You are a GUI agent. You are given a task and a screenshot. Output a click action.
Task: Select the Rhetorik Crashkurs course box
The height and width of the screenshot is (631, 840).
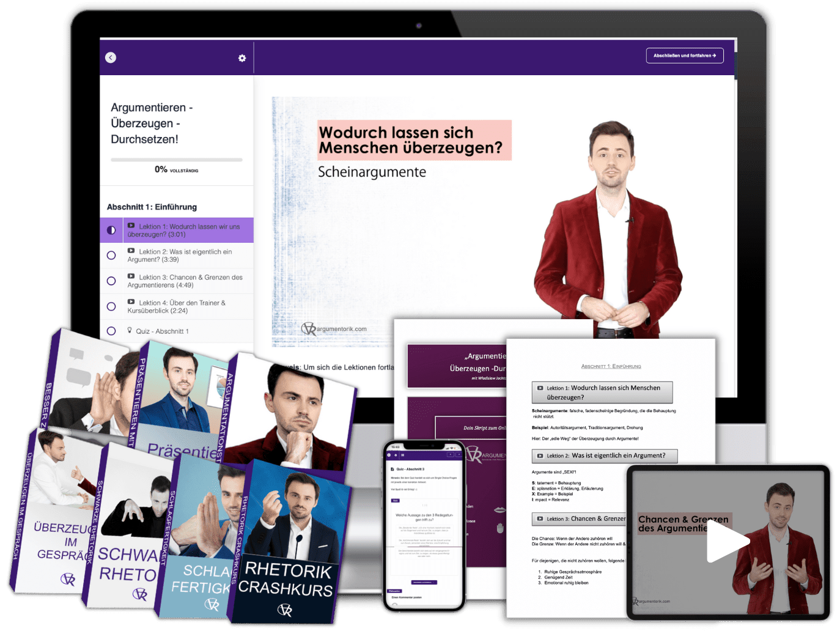click(287, 550)
